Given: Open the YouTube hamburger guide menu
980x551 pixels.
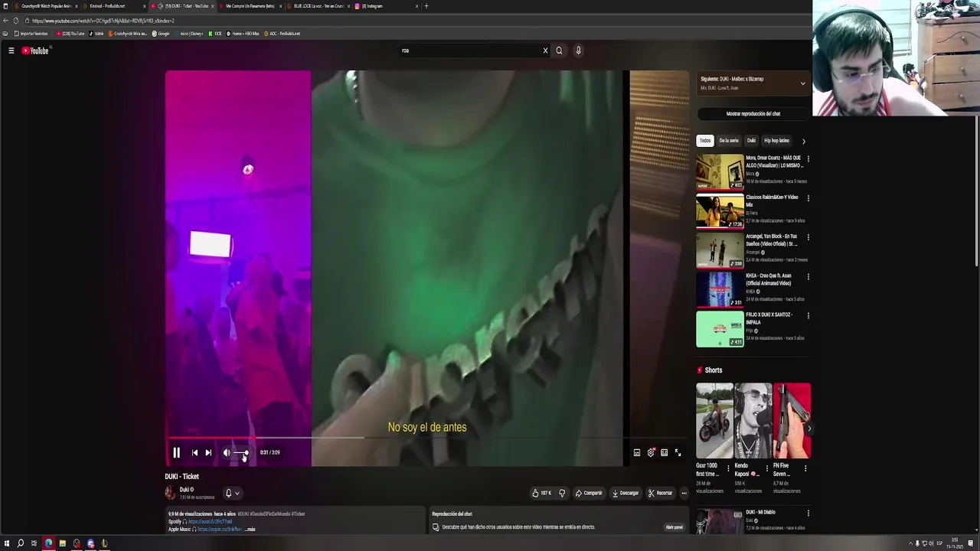Looking at the screenshot, I should tap(11, 51).
